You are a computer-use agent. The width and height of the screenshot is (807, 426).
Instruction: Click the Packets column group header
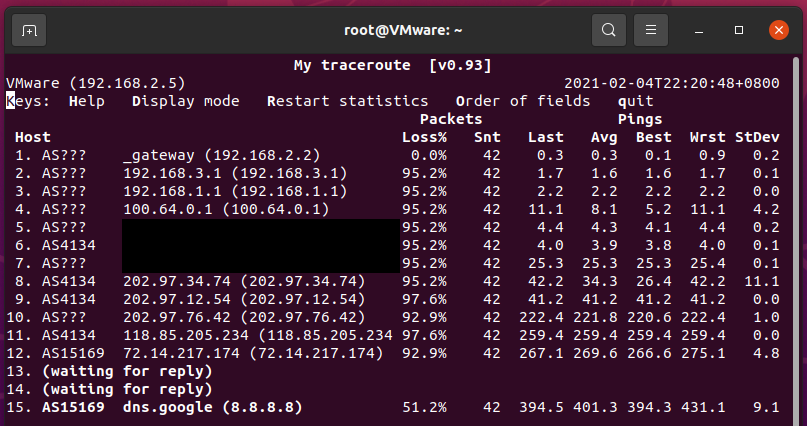pos(451,119)
